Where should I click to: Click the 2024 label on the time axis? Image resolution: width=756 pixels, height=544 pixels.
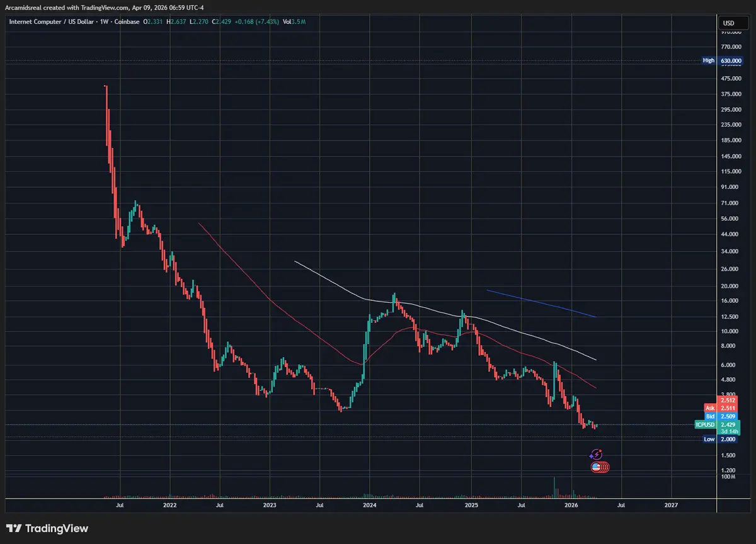click(x=370, y=505)
